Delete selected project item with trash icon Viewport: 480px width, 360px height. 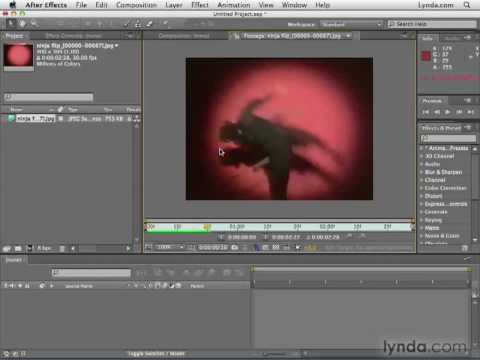coord(62,248)
